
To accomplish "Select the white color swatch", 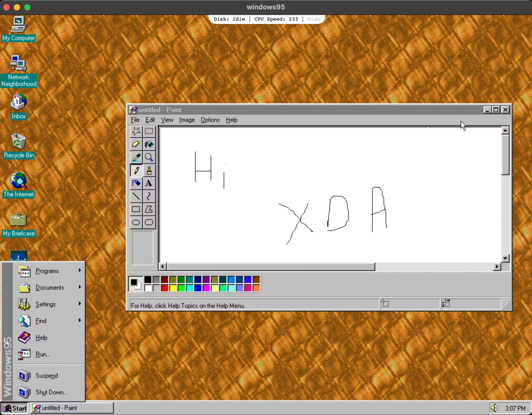I will click(x=148, y=288).
